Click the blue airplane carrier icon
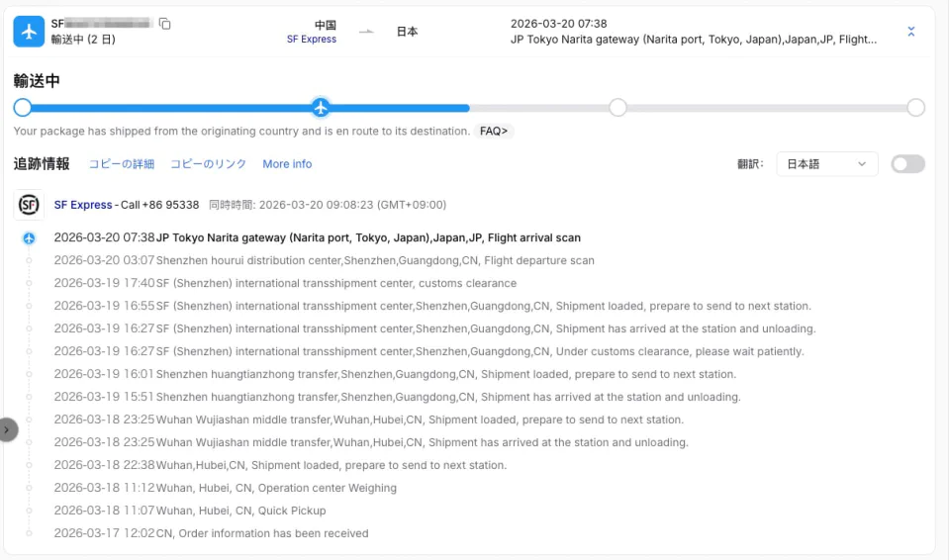This screenshot has height=560, width=949. (x=29, y=32)
